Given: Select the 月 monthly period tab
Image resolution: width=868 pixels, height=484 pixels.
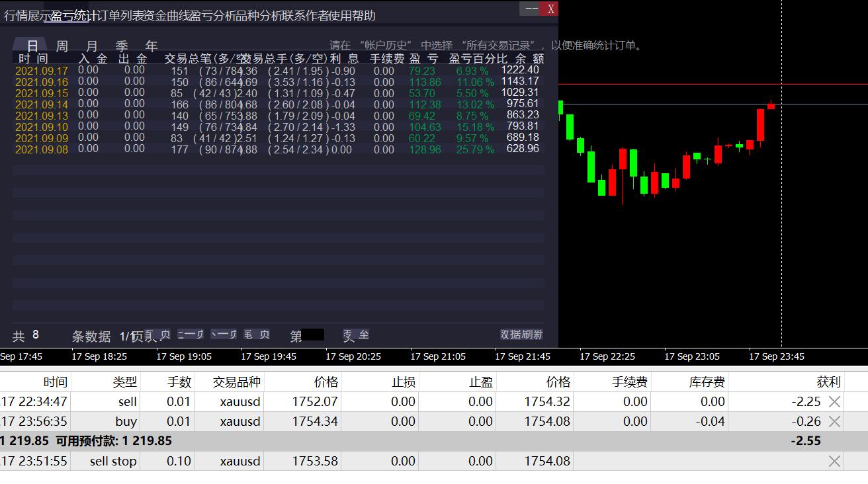Looking at the screenshot, I should tap(92, 46).
